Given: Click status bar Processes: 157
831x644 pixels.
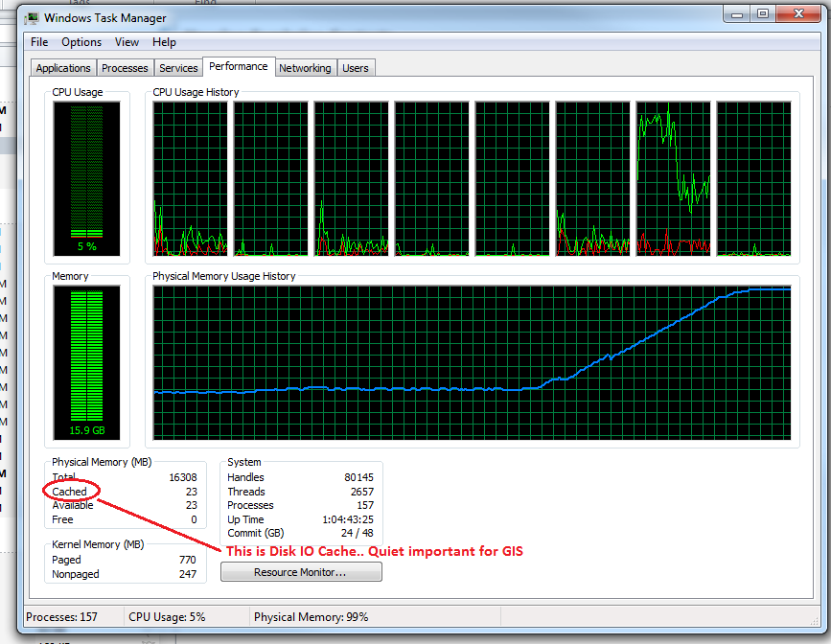Looking at the screenshot, I should (62, 617).
